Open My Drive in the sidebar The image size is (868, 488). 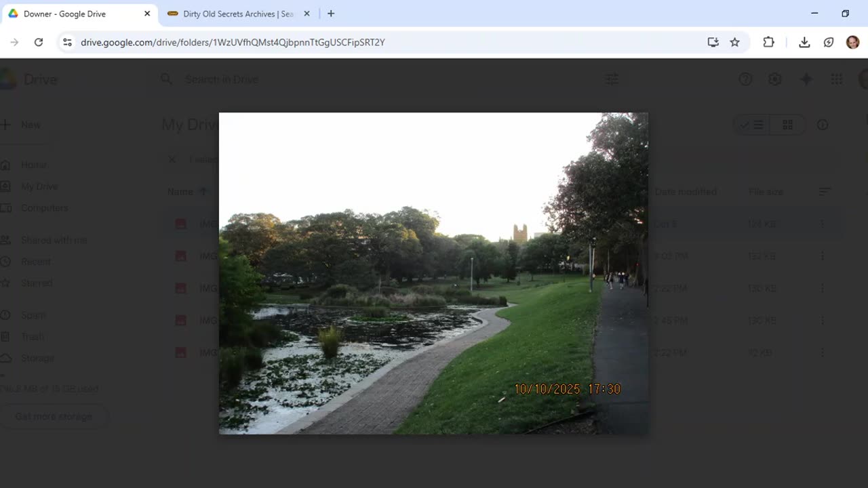click(39, 186)
